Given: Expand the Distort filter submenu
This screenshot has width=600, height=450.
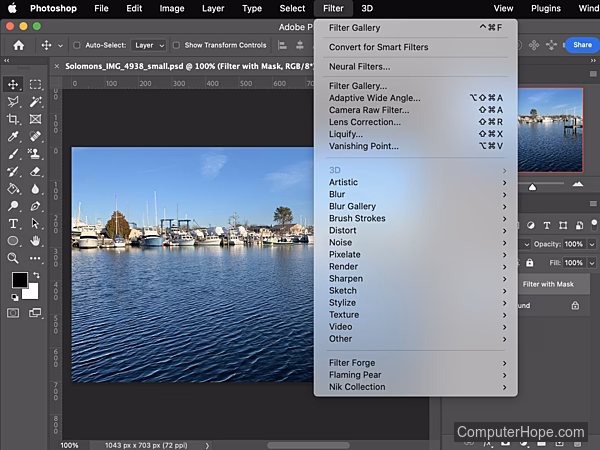Looking at the screenshot, I should (x=416, y=230).
